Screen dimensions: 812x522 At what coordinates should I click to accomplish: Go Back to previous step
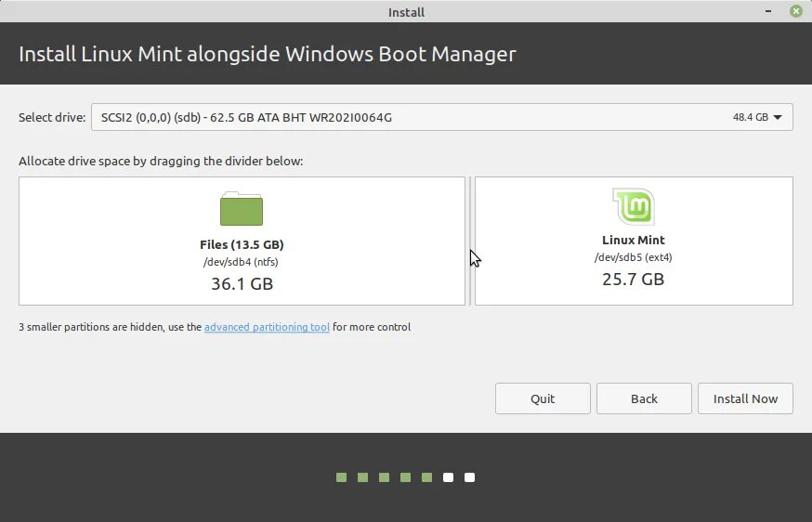click(644, 398)
